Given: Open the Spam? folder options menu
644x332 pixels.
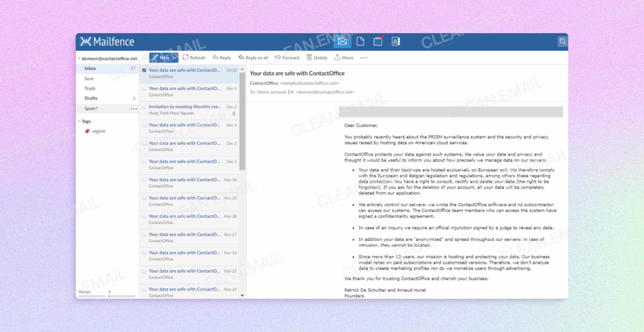Looking at the screenshot, I should point(134,108).
